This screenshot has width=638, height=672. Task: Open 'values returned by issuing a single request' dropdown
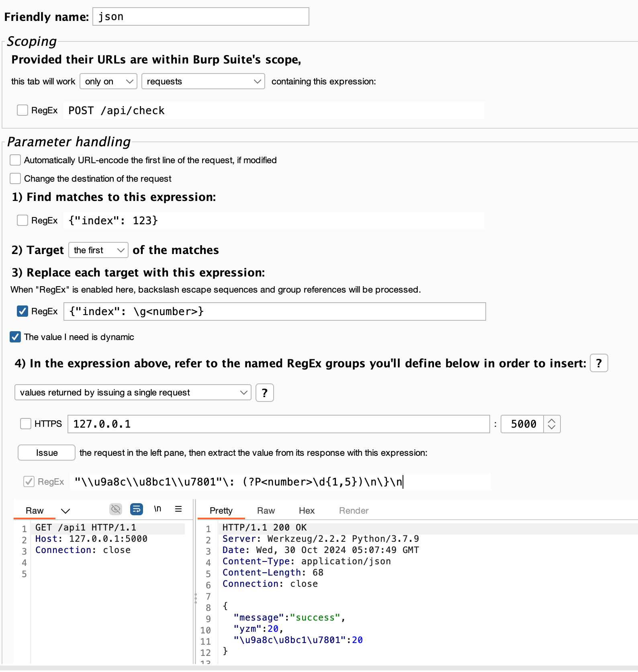(x=133, y=393)
